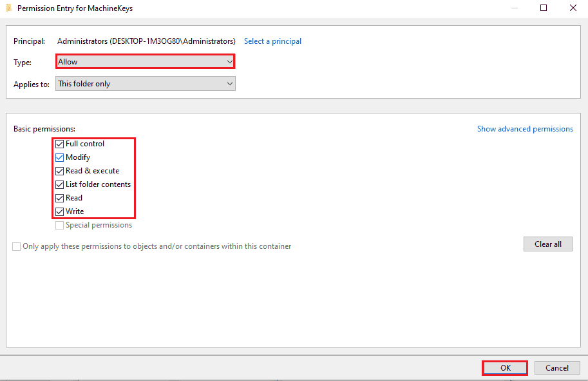
Task: Click Select a principal link
Action: click(x=272, y=41)
